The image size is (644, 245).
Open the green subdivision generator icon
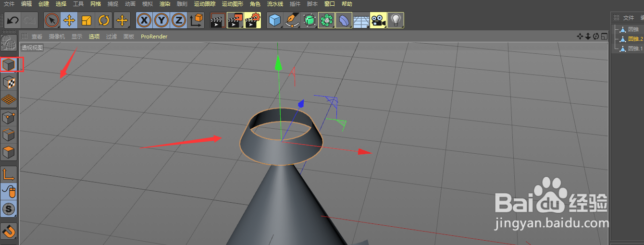click(x=309, y=20)
